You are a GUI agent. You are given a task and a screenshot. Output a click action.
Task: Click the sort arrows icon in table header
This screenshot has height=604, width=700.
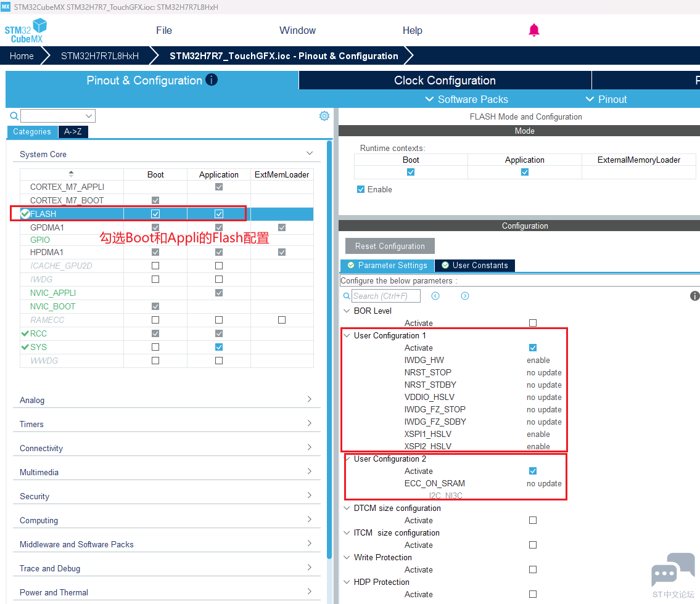click(x=71, y=174)
